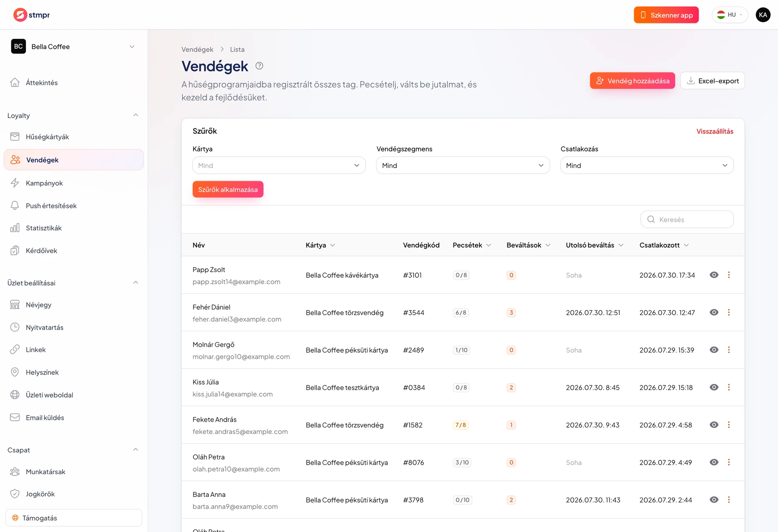The height and width of the screenshot is (532, 778).
Task: Open Kérdőívek in sidebar
Action: point(74,251)
